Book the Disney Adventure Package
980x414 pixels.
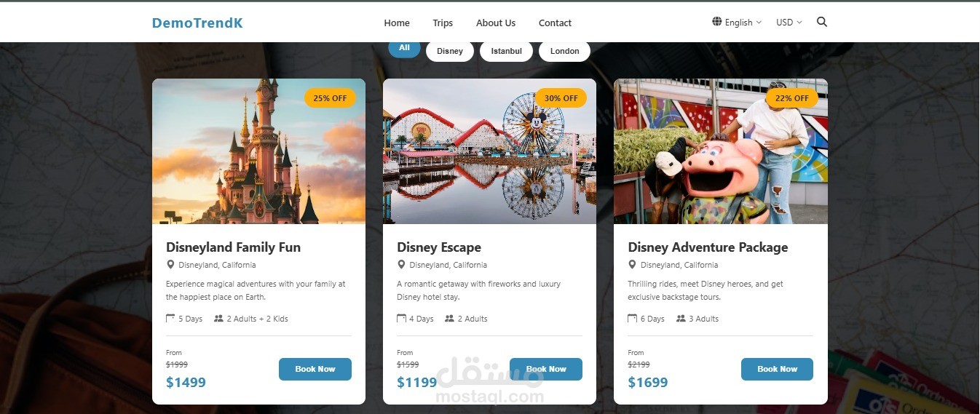(x=777, y=369)
